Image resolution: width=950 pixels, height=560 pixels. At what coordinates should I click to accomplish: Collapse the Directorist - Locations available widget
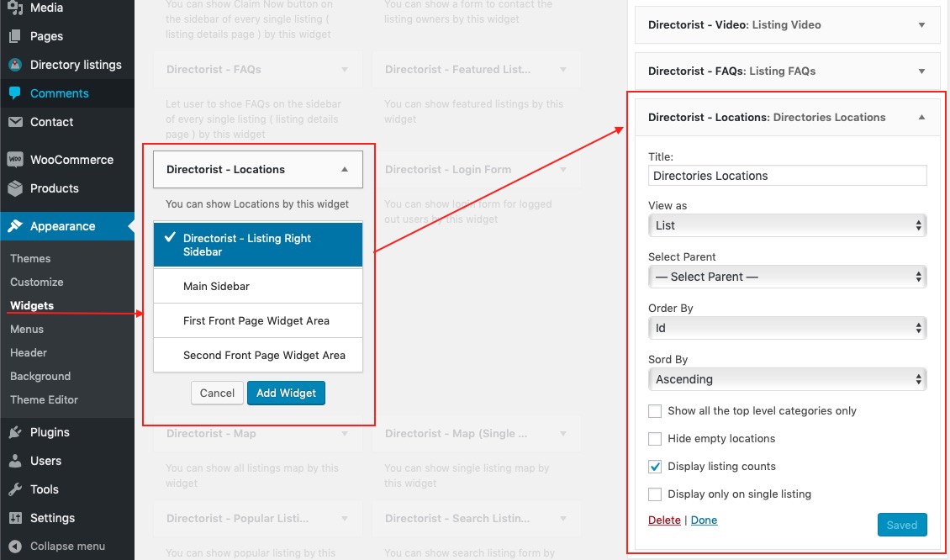[345, 170]
